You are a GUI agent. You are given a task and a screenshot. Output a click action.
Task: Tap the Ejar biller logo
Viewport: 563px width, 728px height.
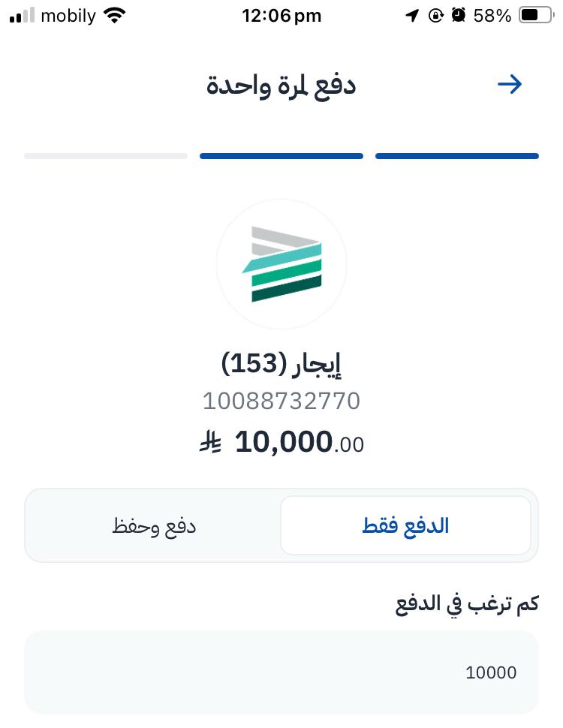(x=281, y=264)
